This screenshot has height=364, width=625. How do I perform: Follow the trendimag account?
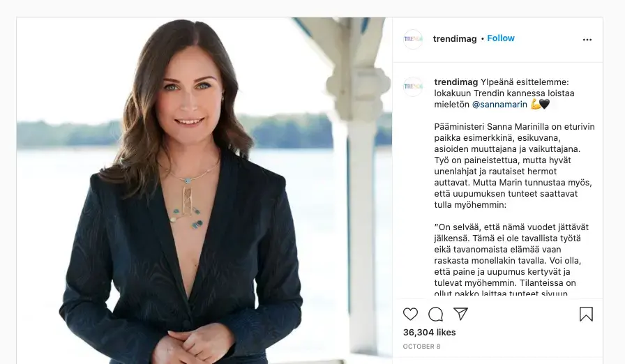[x=501, y=38]
